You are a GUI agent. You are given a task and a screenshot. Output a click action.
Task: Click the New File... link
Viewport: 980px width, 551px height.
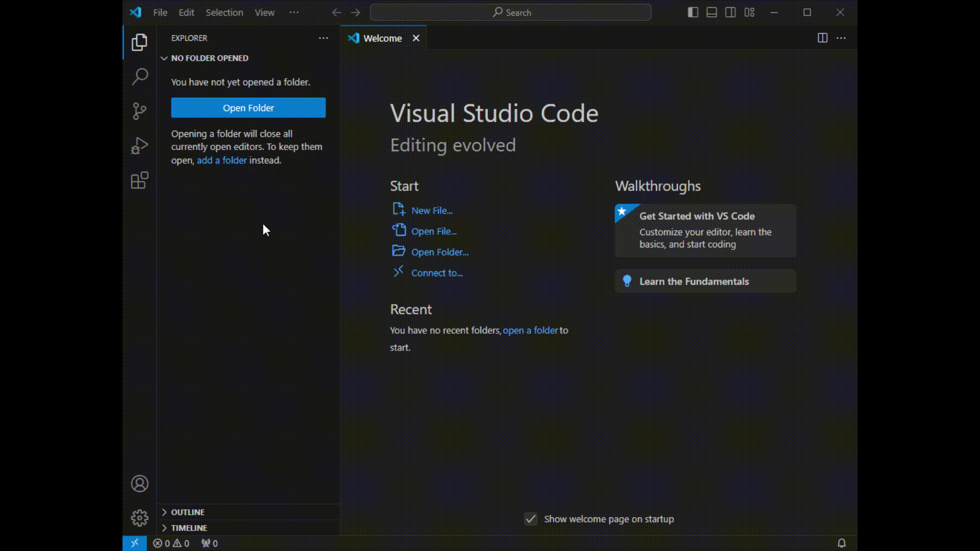point(432,210)
